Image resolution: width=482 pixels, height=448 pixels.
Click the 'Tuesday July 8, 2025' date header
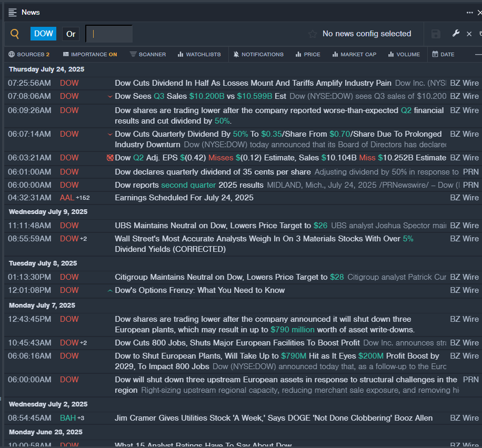tap(43, 263)
